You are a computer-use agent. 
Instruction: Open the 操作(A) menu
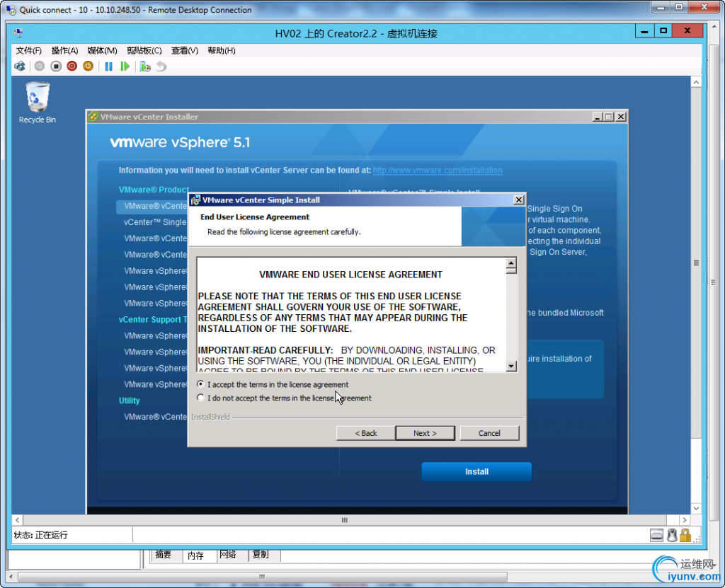64,50
